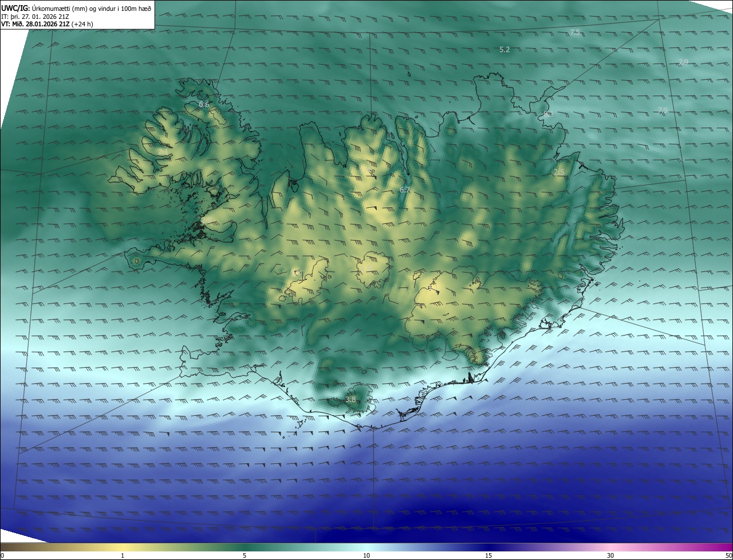This screenshot has width=733, height=560.
Task: Click the 50 tick on color scale
Action: 728,555
